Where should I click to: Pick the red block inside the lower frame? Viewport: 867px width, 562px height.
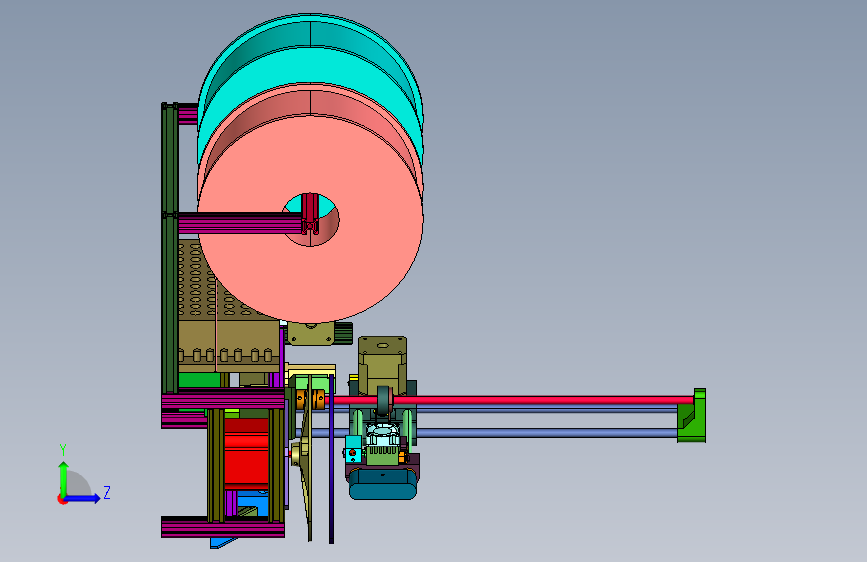[246, 454]
